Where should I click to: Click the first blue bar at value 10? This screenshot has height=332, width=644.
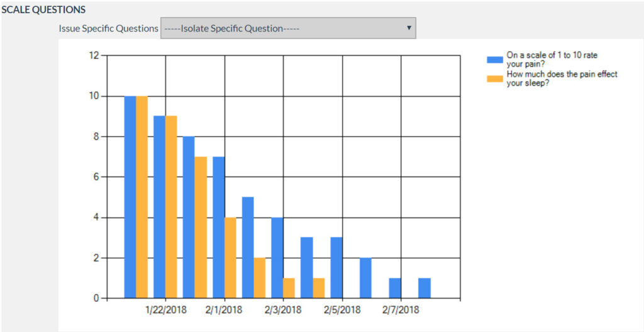coord(130,197)
